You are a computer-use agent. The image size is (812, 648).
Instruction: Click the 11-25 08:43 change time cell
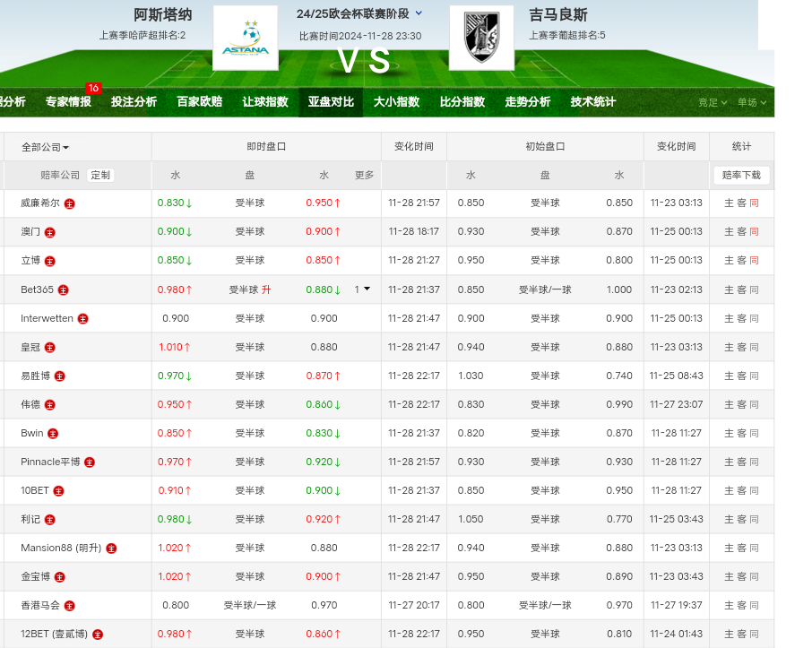[677, 376]
